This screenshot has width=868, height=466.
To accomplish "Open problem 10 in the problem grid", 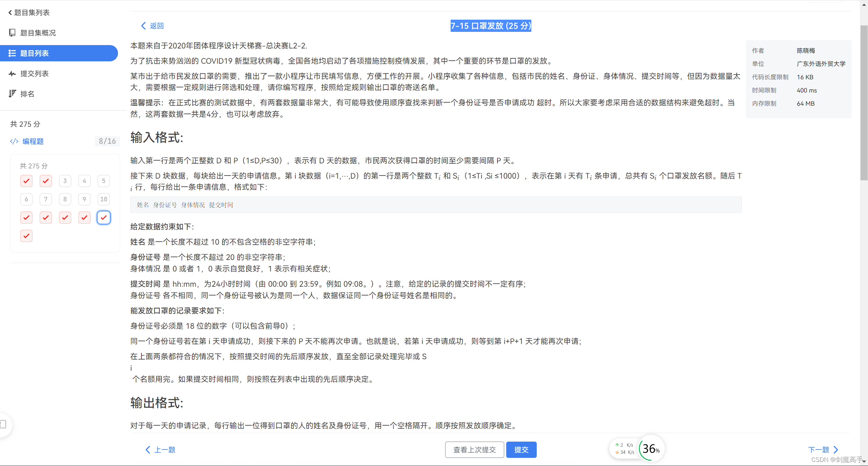I will point(103,199).
